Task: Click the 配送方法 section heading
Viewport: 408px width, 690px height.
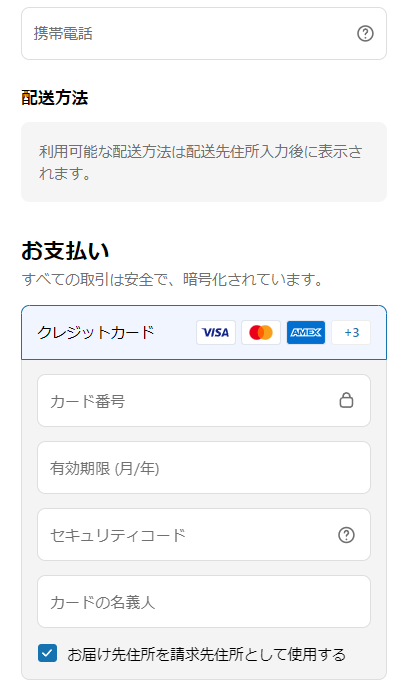Action: point(55,98)
